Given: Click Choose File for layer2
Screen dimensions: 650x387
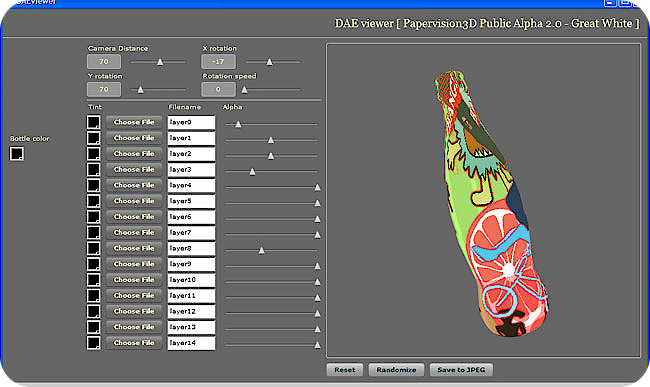Looking at the screenshot, I should [x=134, y=154].
